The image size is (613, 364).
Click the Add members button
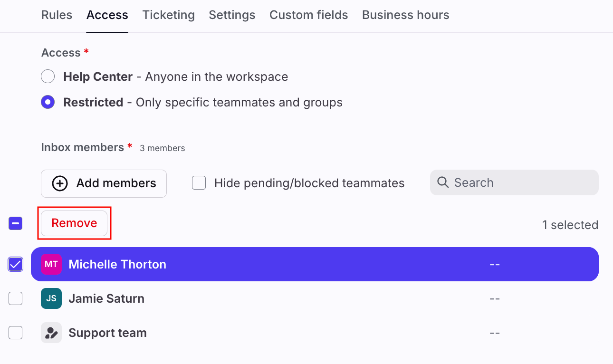(x=104, y=183)
